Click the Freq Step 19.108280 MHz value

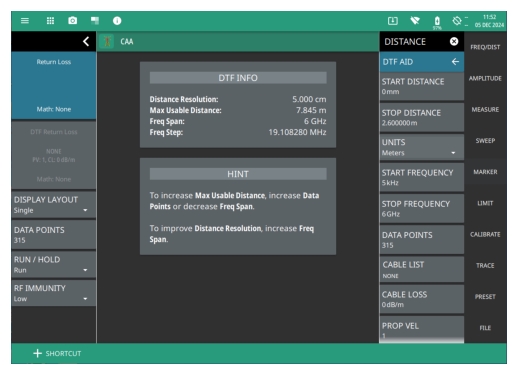coord(297,132)
